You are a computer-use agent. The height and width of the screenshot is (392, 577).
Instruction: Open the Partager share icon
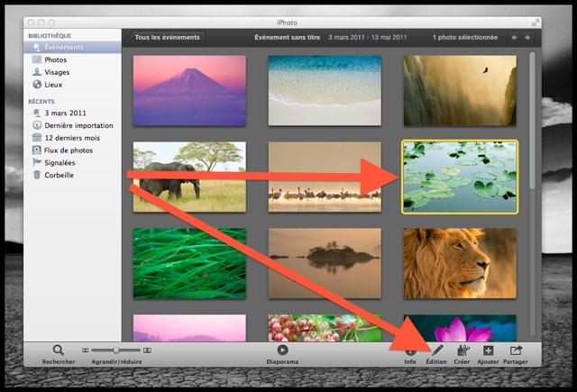tap(516, 351)
